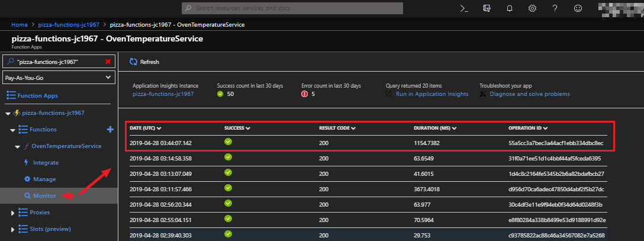This screenshot has height=241, width=644.
Task: Click the Slots (preview) list icon
Action: coord(23,229)
